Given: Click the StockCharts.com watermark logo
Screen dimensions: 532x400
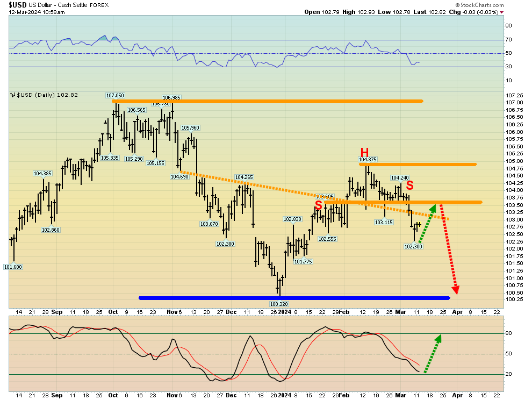Looking at the screenshot, I should 479,5.
